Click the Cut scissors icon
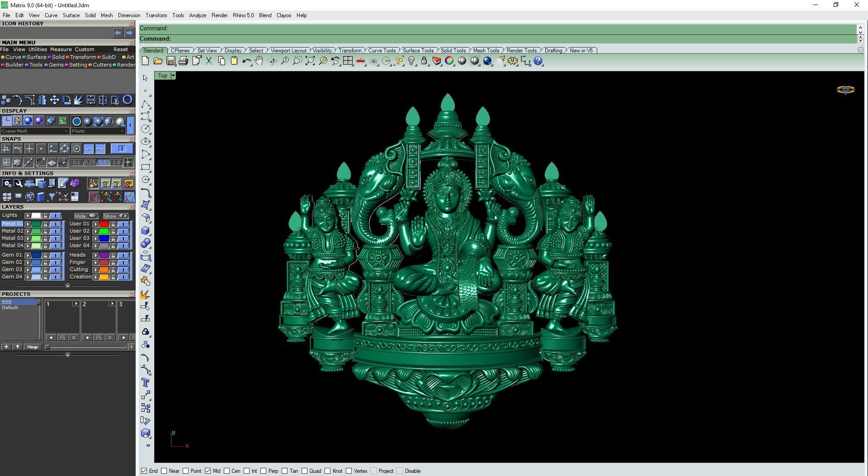The image size is (868, 476). point(209,61)
